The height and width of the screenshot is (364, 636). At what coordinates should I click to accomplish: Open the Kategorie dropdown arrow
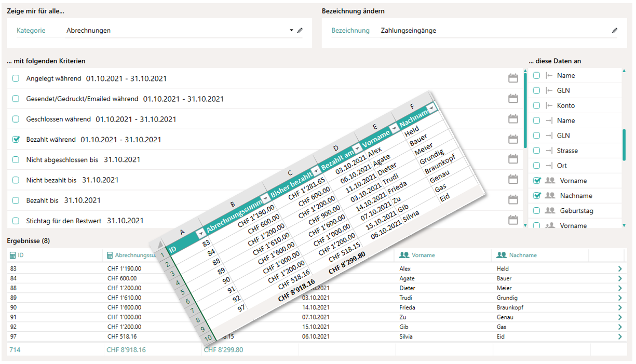[291, 31]
